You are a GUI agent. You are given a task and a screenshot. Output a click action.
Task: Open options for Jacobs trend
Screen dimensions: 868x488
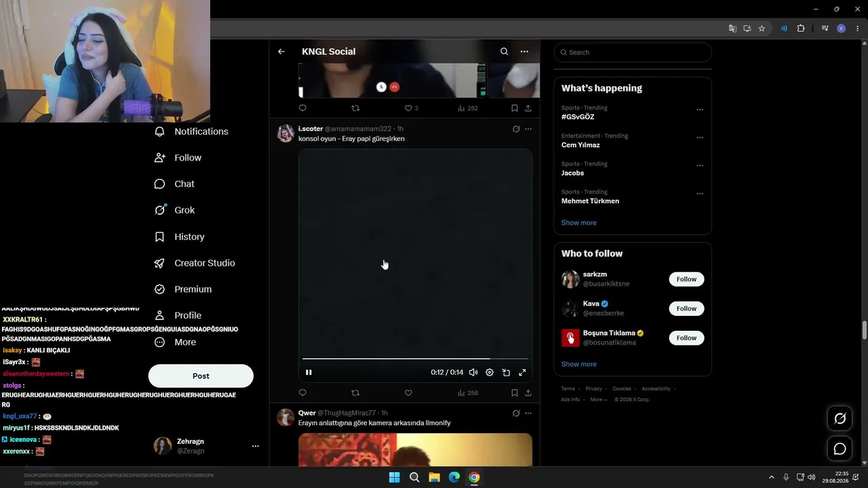(x=700, y=166)
